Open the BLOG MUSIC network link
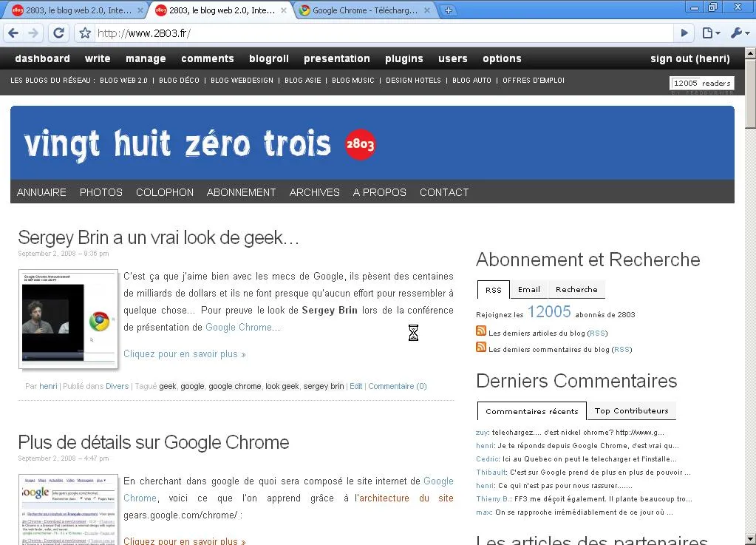 click(x=353, y=80)
